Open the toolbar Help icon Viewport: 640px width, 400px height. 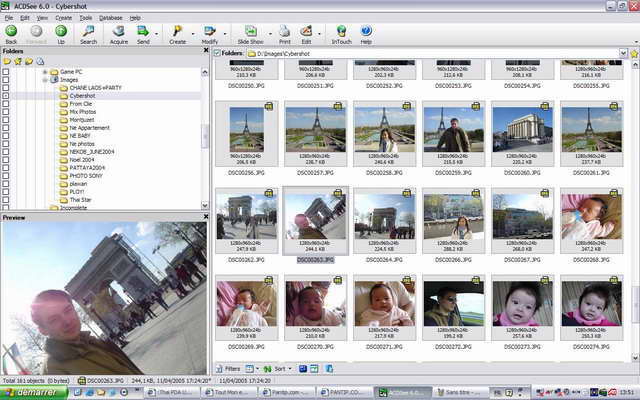(x=366, y=31)
